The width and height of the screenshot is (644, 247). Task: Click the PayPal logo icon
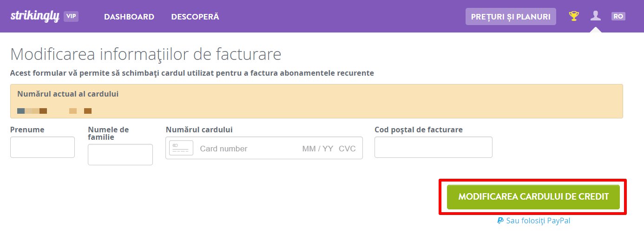click(500, 221)
